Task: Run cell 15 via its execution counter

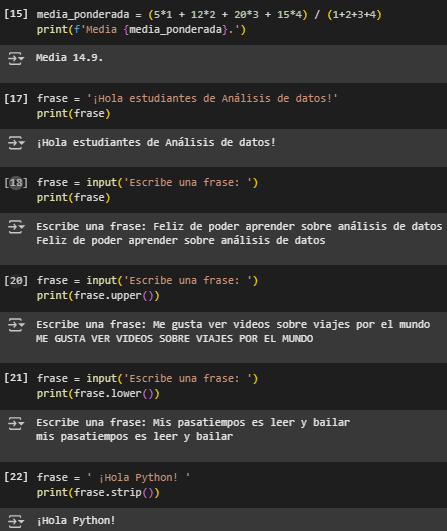Action: click(16, 14)
